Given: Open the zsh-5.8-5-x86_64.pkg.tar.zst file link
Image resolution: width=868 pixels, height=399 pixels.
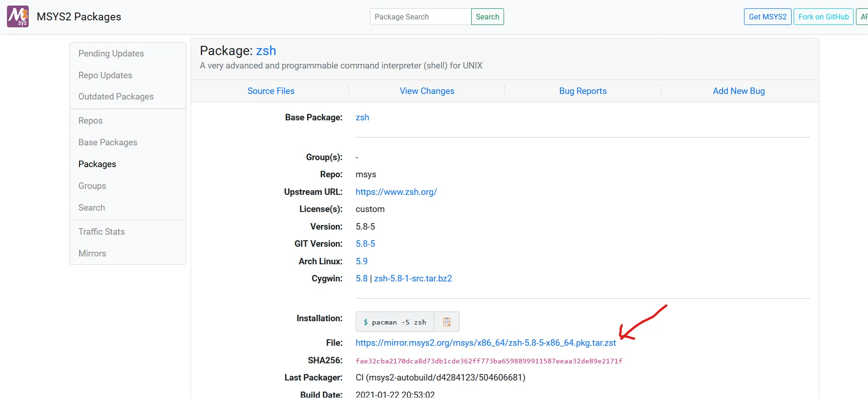Looking at the screenshot, I should 486,343.
